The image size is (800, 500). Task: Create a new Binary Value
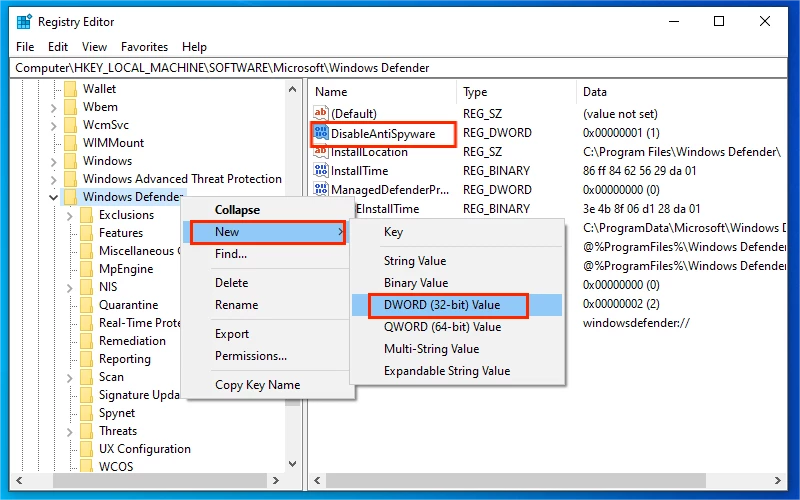[x=457, y=283]
